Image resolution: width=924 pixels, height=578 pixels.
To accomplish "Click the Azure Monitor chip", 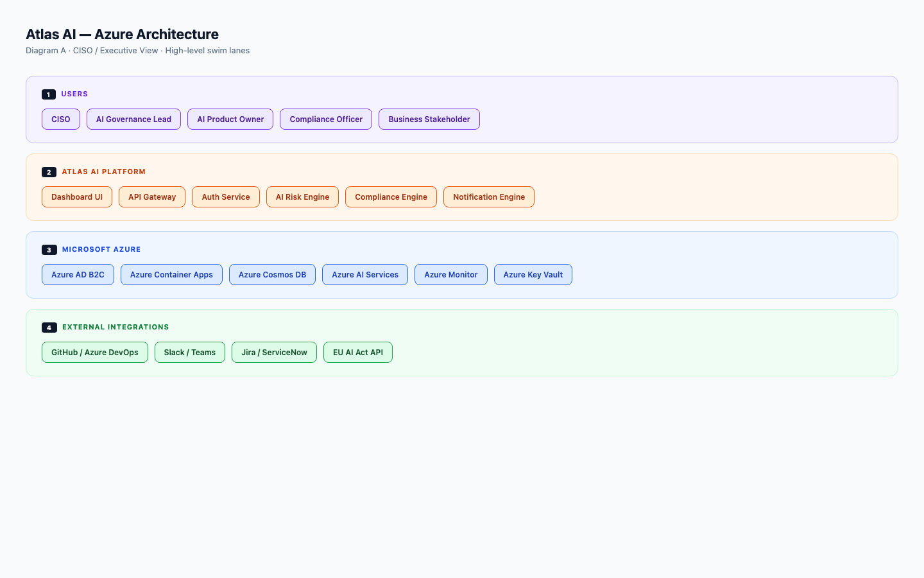I will (451, 275).
